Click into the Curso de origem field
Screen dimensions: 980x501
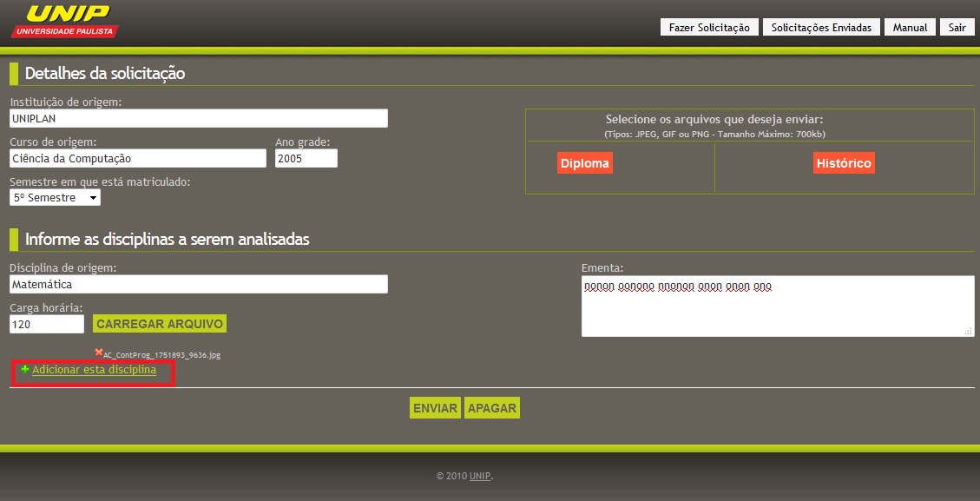click(137, 158)
